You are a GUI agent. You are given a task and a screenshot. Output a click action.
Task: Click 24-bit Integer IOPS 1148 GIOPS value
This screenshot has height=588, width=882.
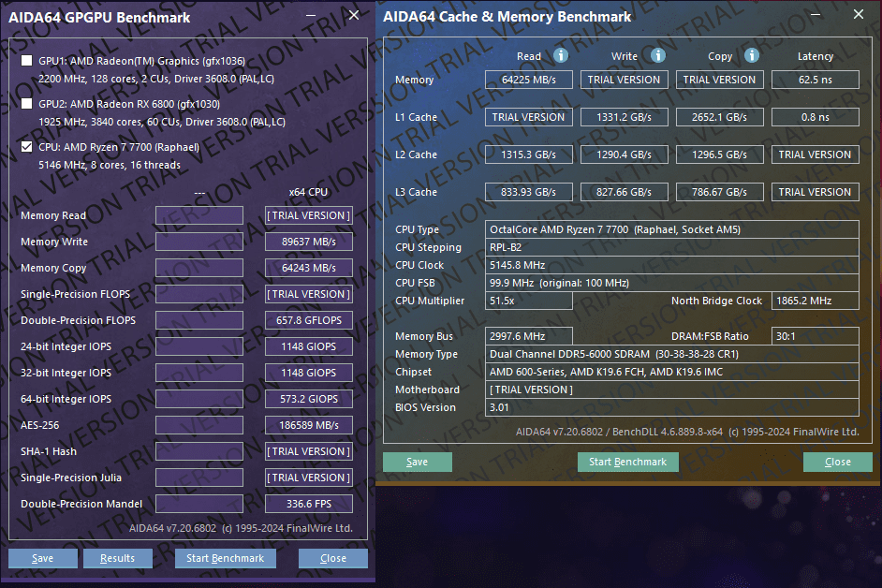[x=309, y=346]
